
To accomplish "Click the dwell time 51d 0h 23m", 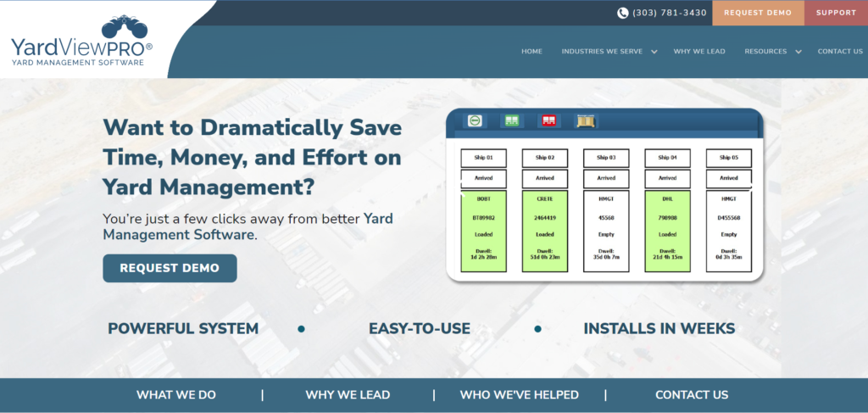I will [545, 258].
